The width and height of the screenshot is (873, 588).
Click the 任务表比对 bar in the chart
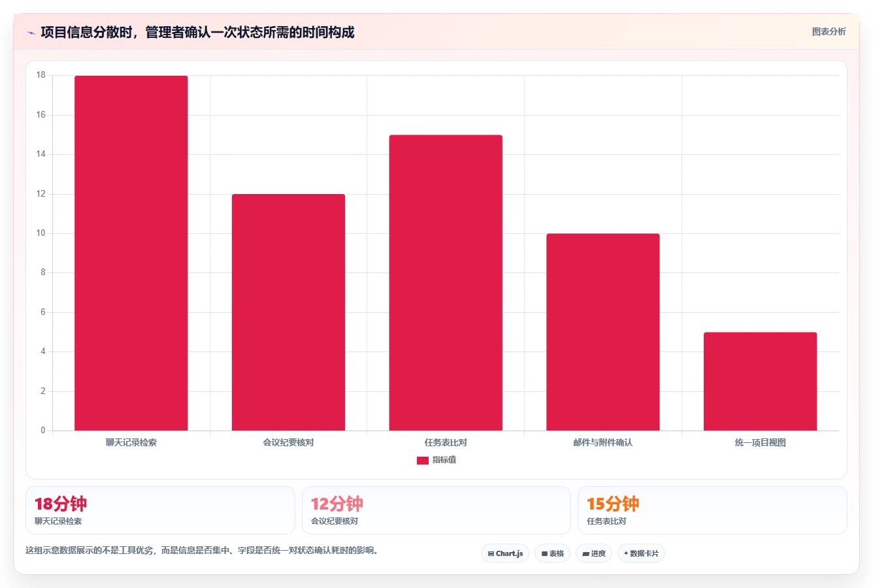click(446, 283)
